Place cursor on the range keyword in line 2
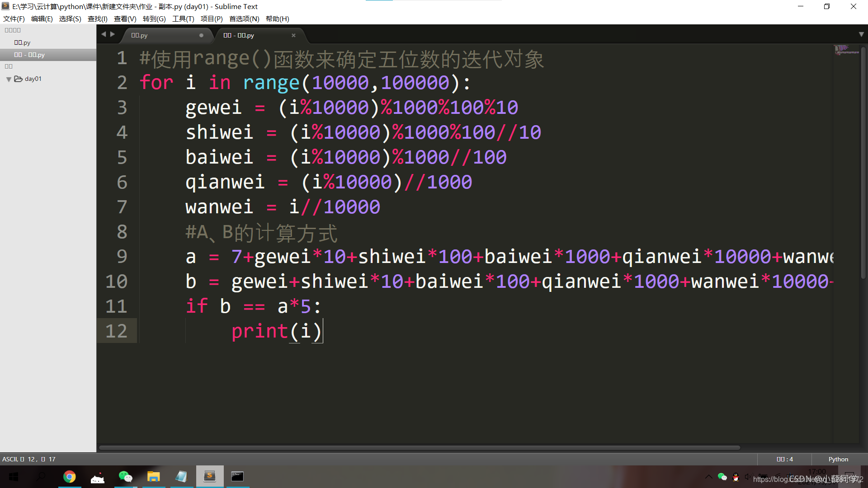 point(271,83)
